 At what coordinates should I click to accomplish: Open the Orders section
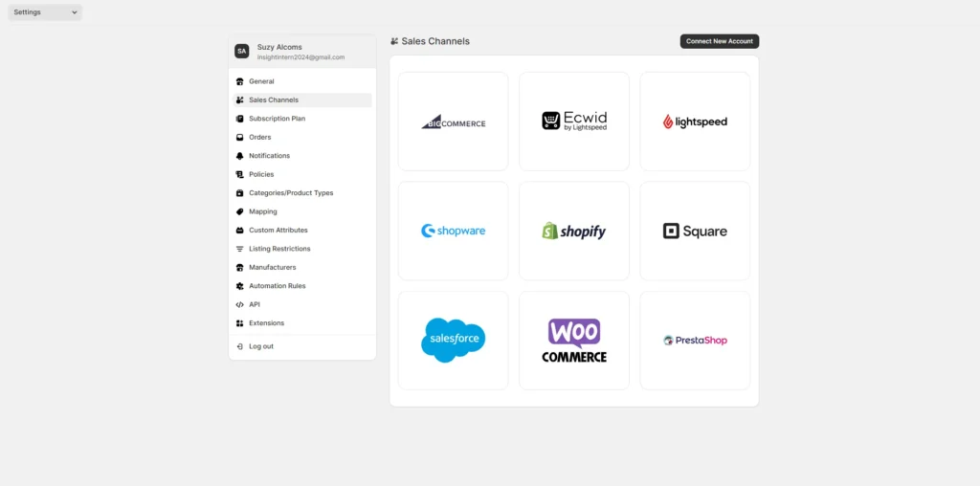(260, 138)
